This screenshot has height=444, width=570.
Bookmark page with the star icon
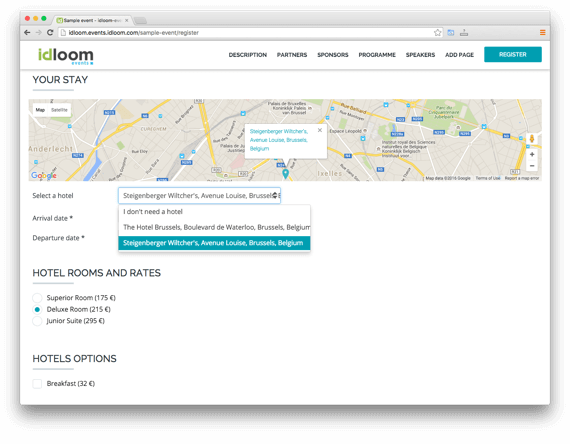[x=438, y=32]
